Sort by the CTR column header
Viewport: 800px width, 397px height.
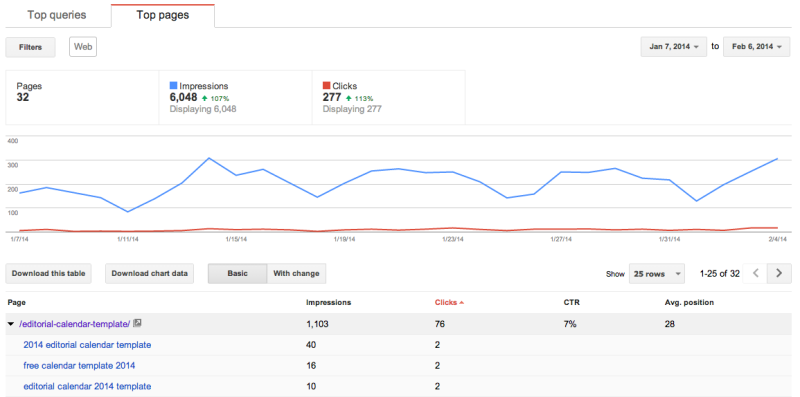coord(571,303)
